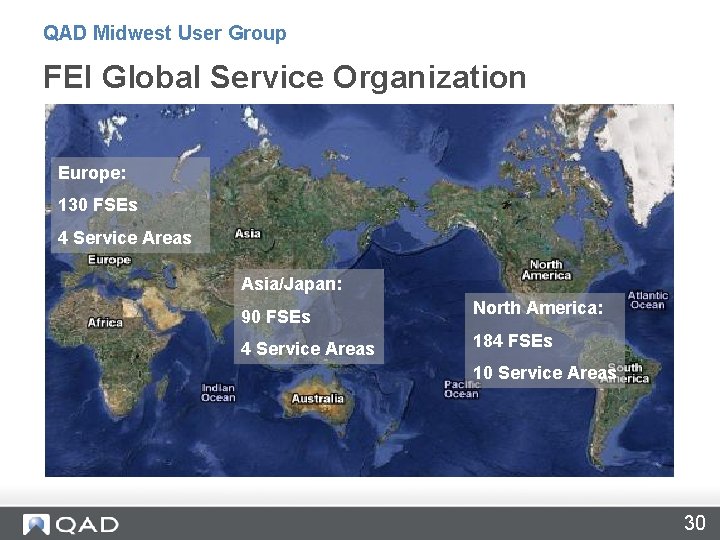The height and width of the screenshot is (540, 720).
Task: Click '4 Service Areas' under Europe
Action: [124, 237]
